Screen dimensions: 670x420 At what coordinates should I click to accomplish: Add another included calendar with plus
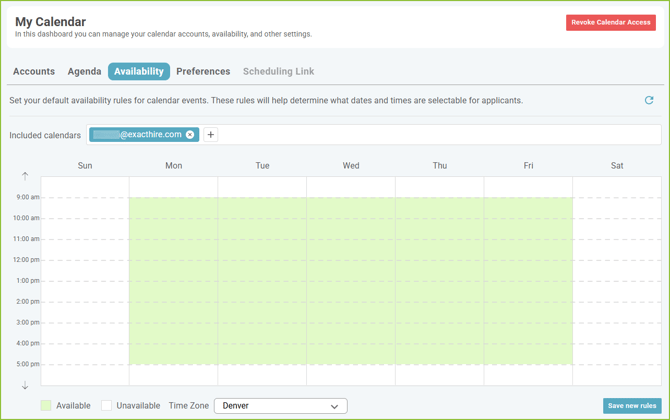[x=211, y=135]
